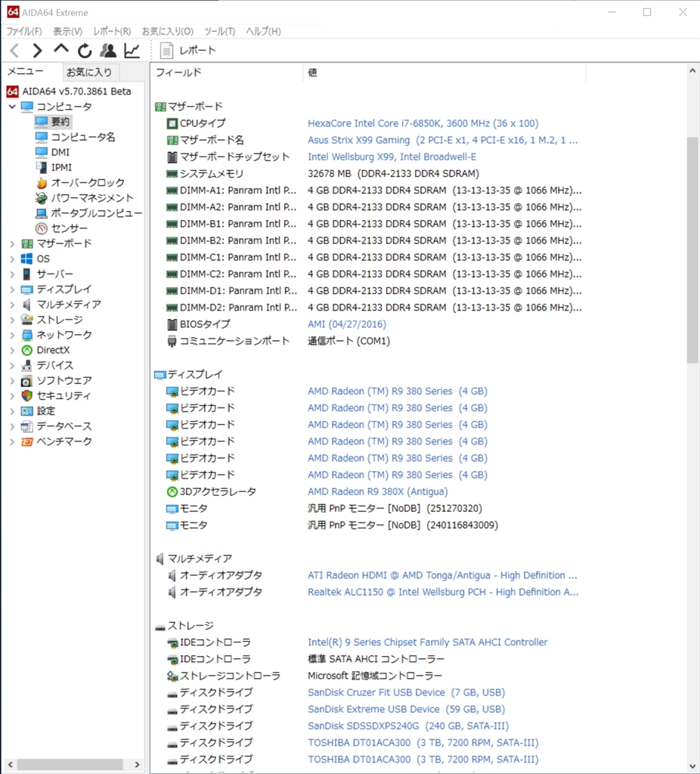The height and width of the screenshot is (774, 700).
Task: Open the graph chart toolbar icon
Action: (x=132, y=51)
